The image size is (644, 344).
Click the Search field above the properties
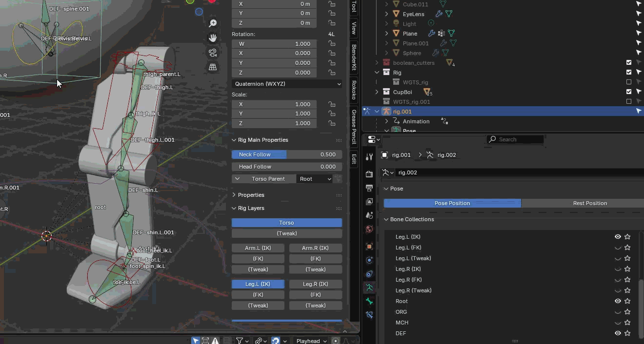pos(515,139)
